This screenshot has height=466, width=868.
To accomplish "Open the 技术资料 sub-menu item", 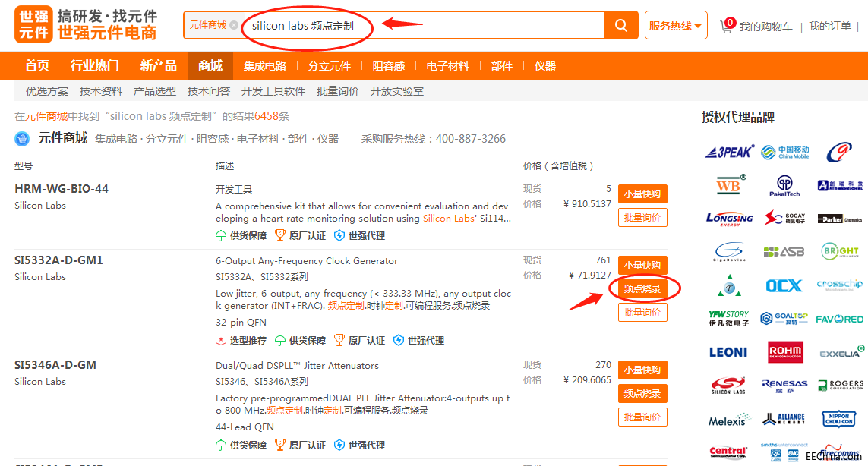I will coord(100,91).
